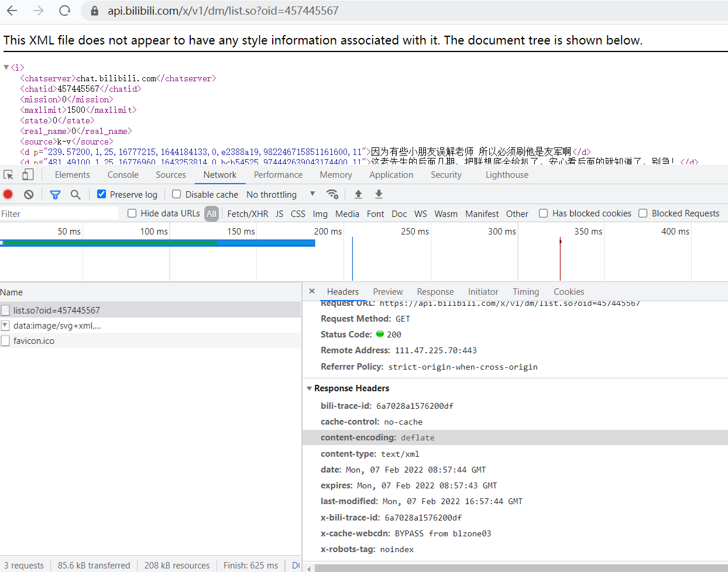Clear the network log
Viewport: 728px width, 572px height.
point(29,194)
